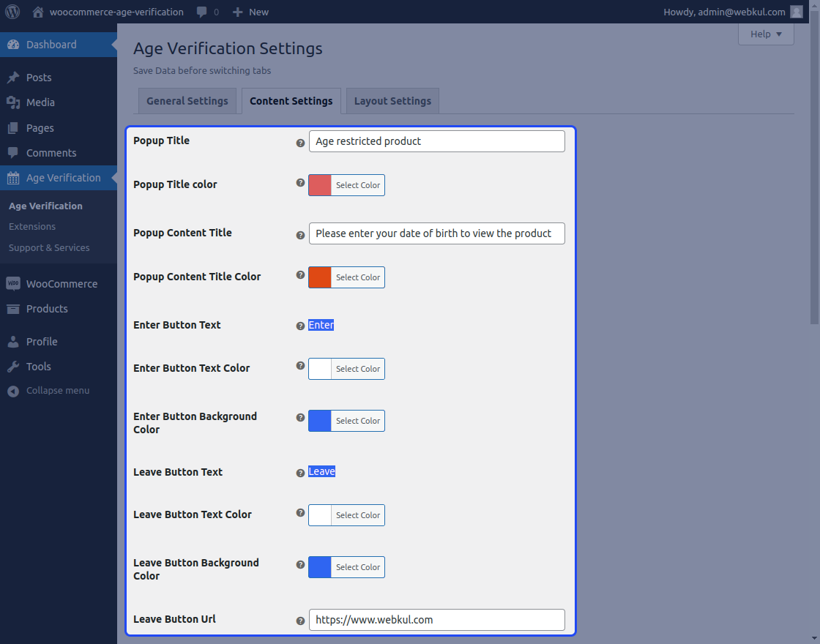Screen dimensions: 820x644
Task: Open the New content dropdown
Action: pyautogui.click(x=250, y=12)
